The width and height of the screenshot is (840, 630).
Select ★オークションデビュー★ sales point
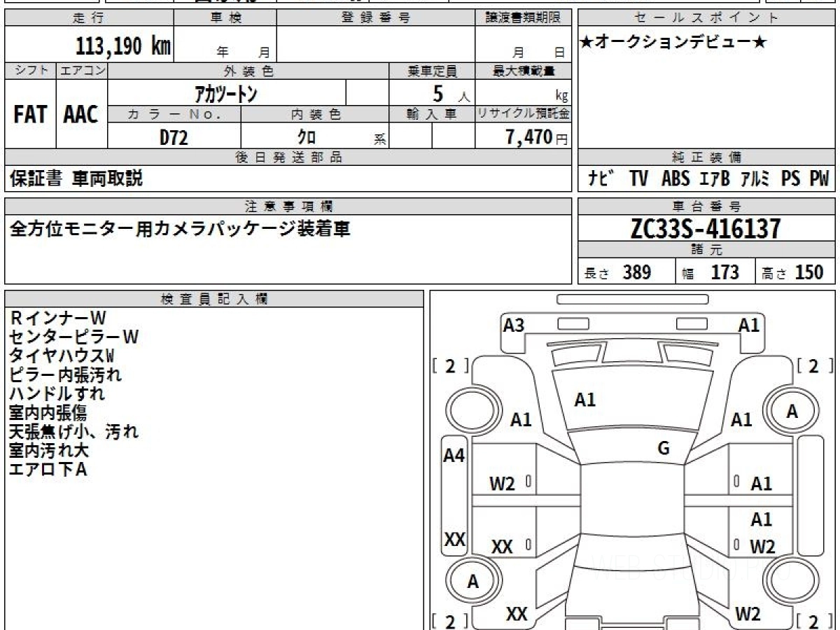[673, 43]
